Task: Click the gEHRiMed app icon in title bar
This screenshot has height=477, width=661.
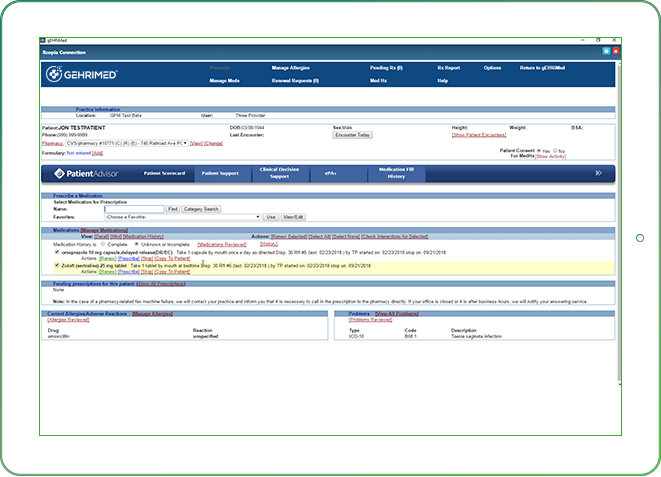Action: click(x=43, y=40)
